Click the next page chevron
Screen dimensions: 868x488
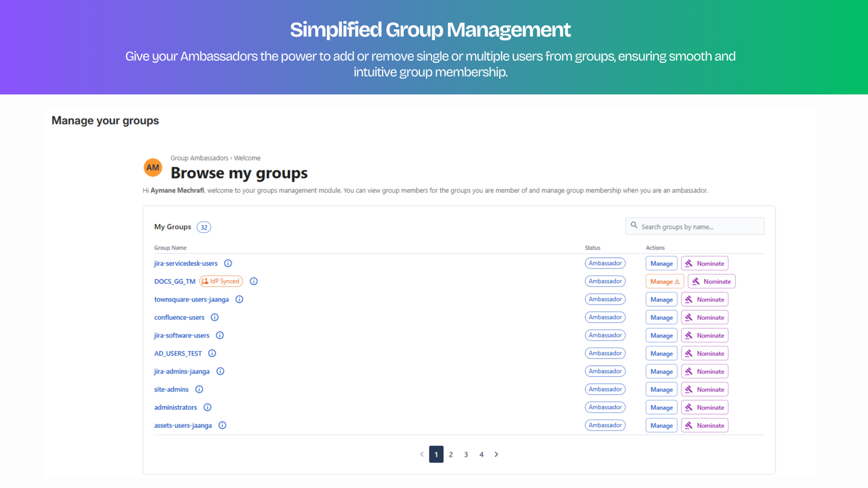[496, 454]
